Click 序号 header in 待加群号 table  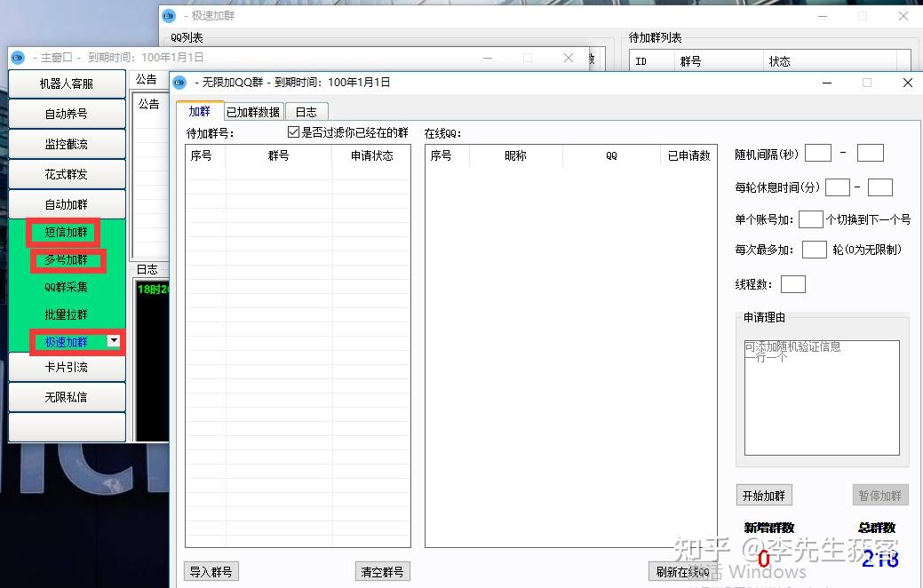(205, 155)
